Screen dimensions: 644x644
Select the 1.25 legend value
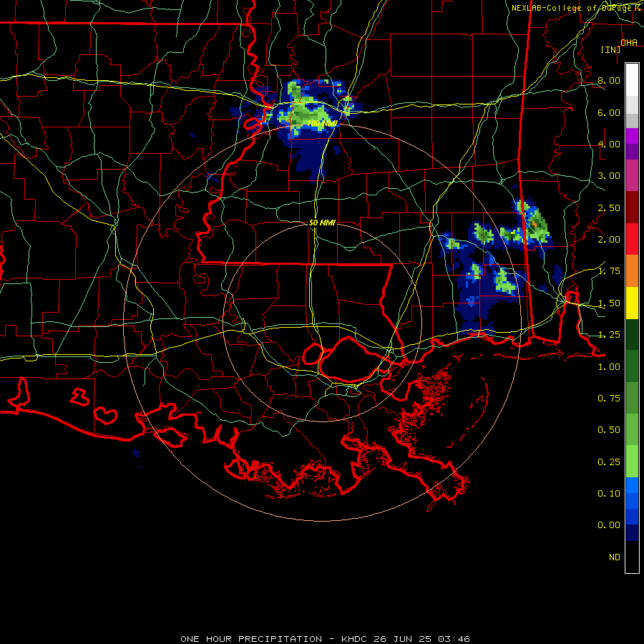(x=609, y=335)
